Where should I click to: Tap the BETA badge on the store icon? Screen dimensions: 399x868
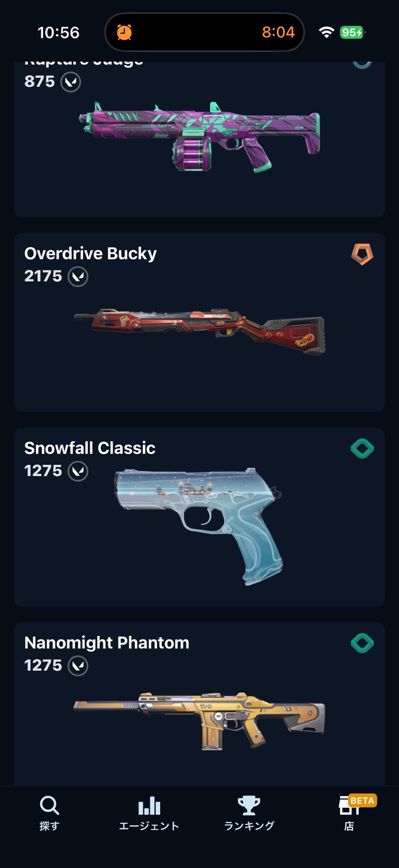tap(363, 800)
